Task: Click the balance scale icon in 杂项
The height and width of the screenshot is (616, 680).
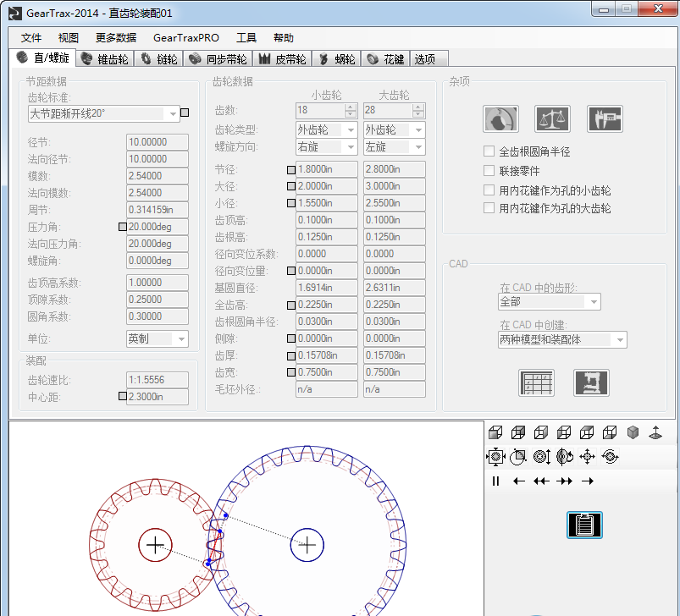Action: coord(552,119)
